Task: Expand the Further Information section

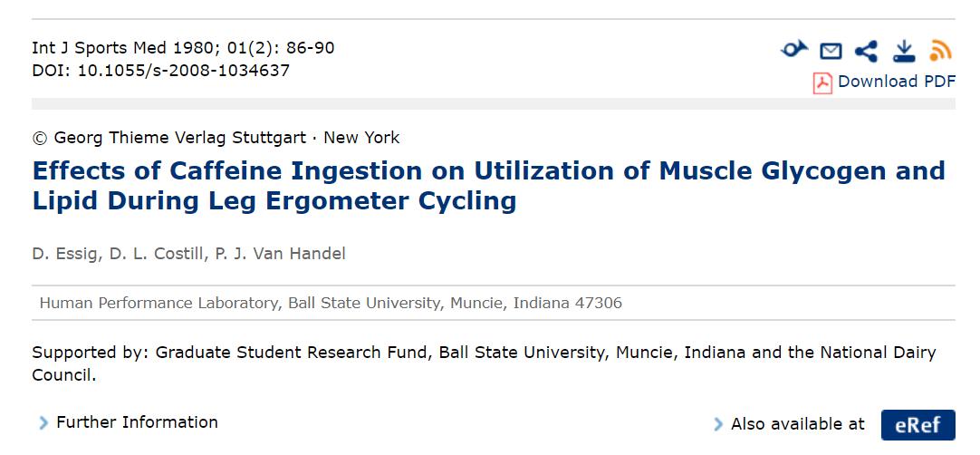Action: 137,422
